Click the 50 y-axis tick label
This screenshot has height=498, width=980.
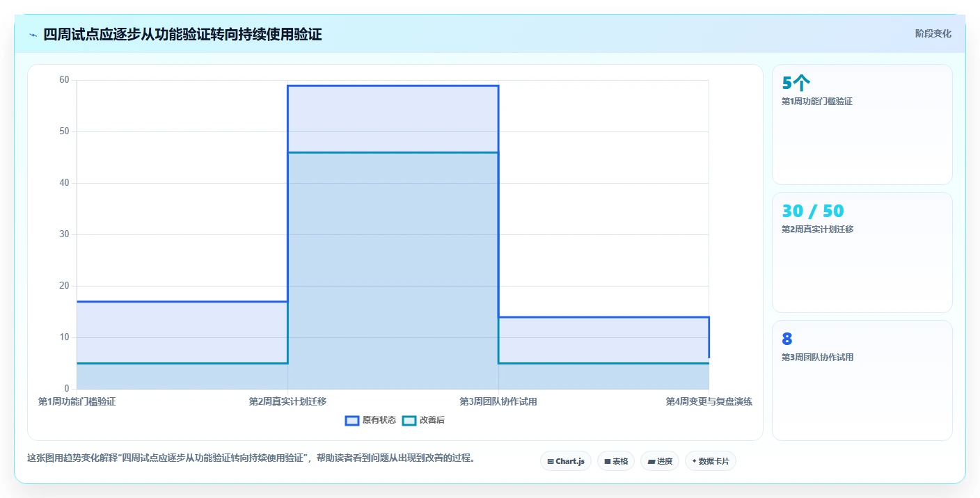click(64, 131)
